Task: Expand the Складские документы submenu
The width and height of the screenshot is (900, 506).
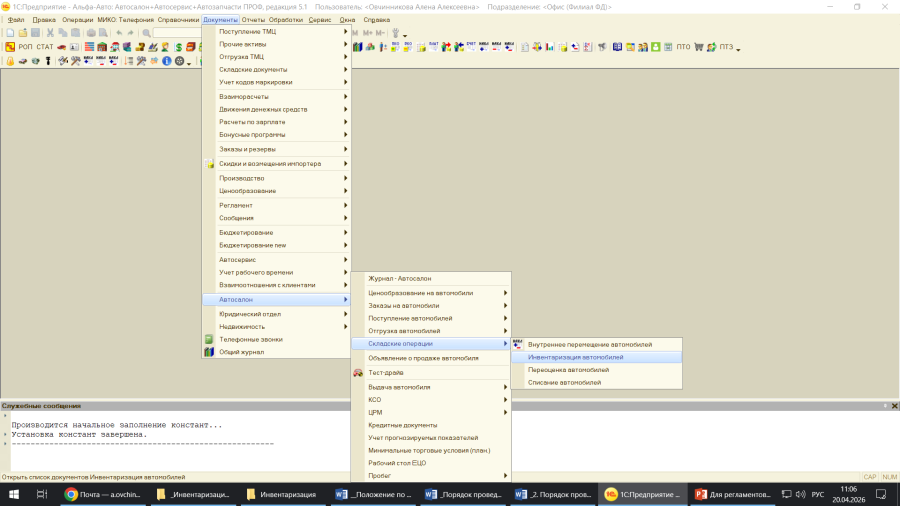Action: point(277,69)
